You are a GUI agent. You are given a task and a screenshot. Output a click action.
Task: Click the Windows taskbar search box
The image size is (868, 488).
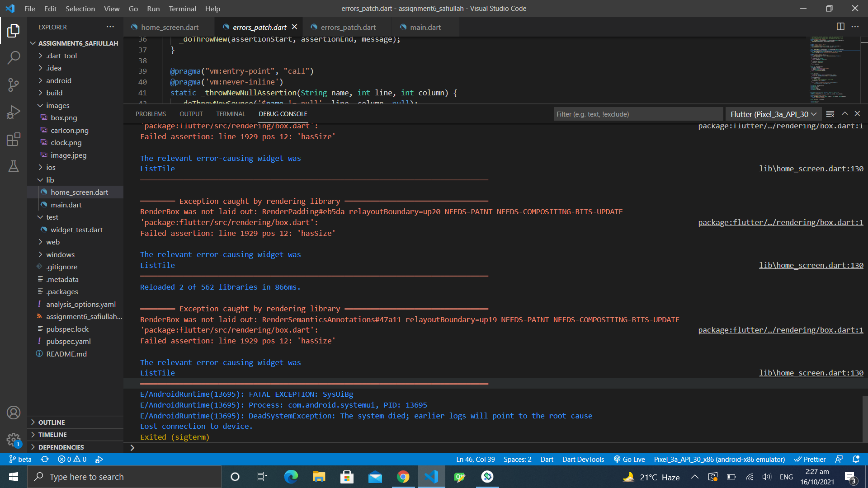(124, 477)
